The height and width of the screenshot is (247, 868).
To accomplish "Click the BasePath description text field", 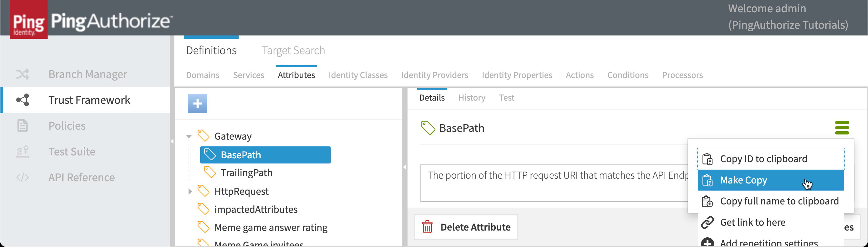I will point(553,183).
